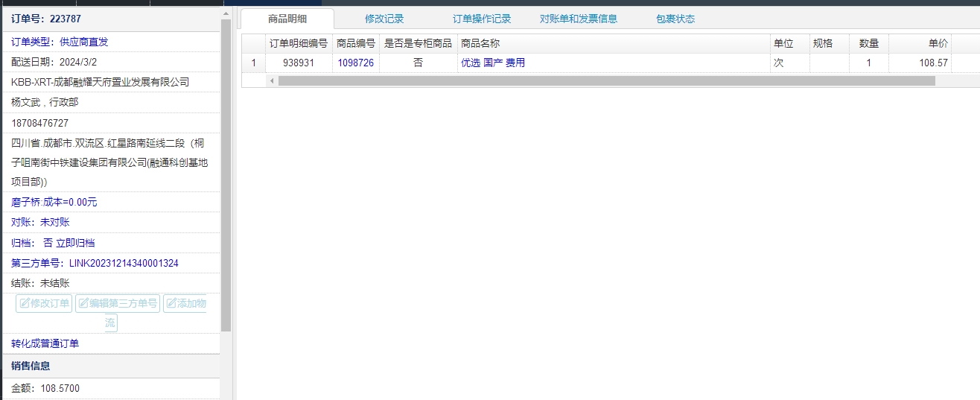Open the 订单操作记录 tab
The width and height of the screenshot is (980, 400).
(482, 19)
